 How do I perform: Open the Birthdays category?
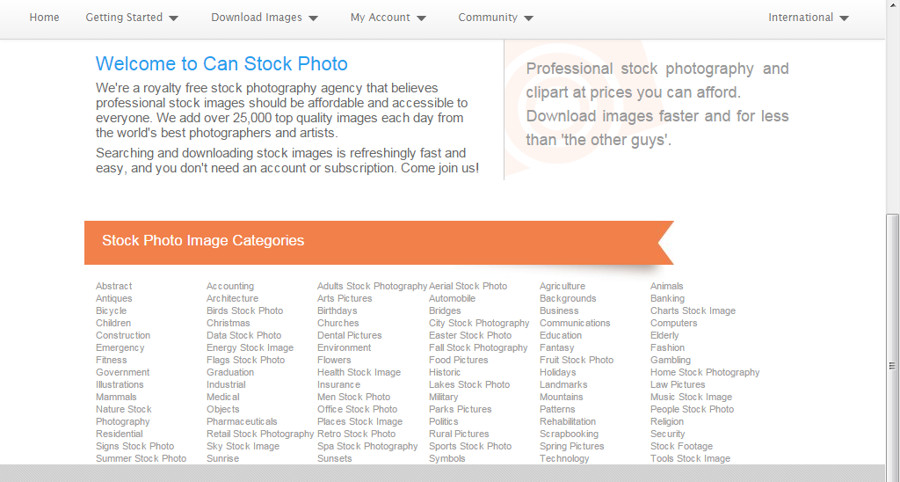click(x=337, y=310)
